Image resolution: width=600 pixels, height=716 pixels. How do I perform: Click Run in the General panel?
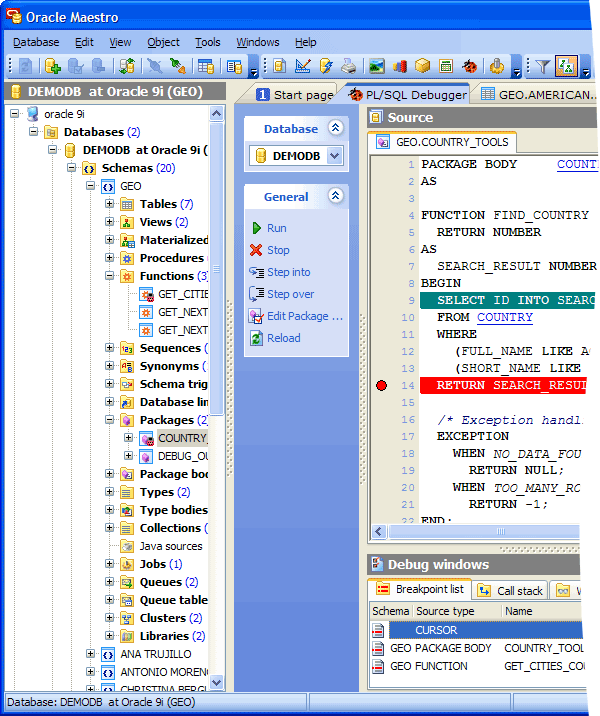[x=269, y=228]
